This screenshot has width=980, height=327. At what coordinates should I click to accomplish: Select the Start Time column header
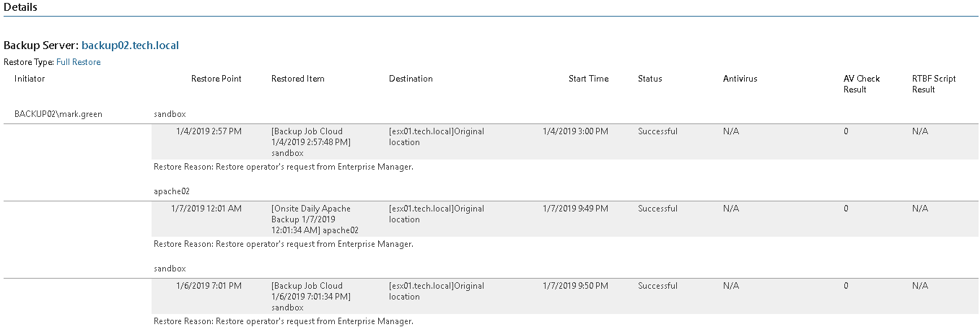pos(588,79)
